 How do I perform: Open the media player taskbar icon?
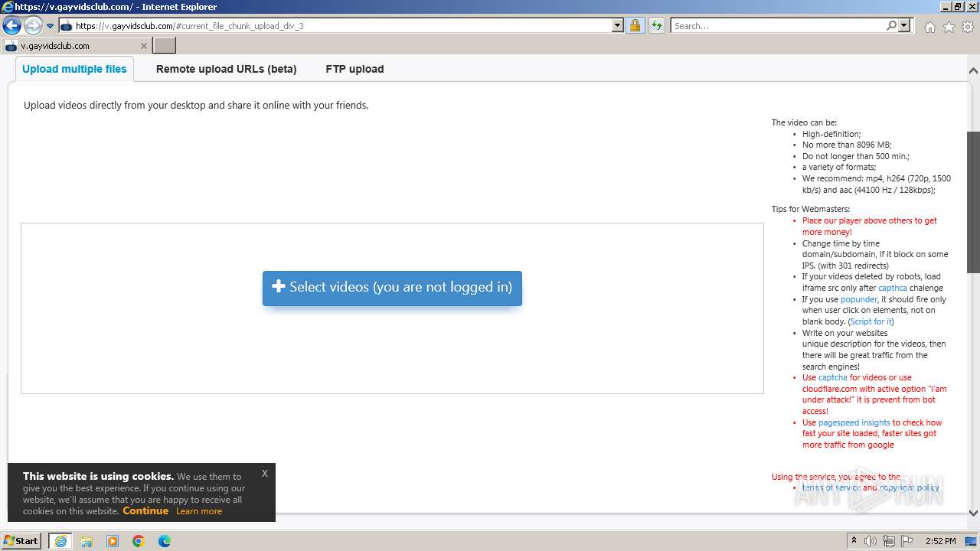pos(113,541)
